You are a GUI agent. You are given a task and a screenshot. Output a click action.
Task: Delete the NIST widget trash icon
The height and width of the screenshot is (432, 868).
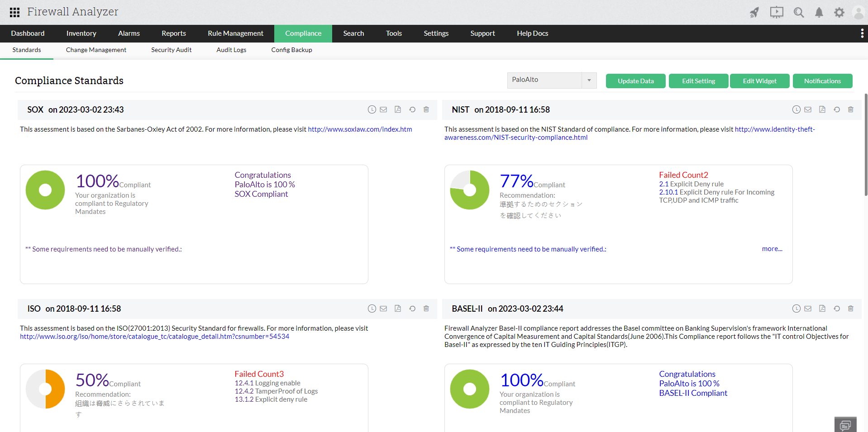[851, 109]
